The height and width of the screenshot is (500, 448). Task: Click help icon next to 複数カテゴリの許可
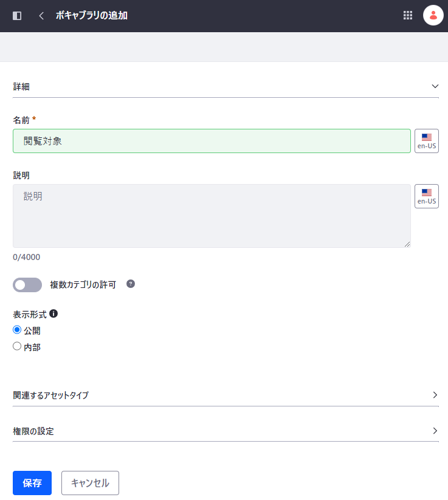(x=131, y=284)
